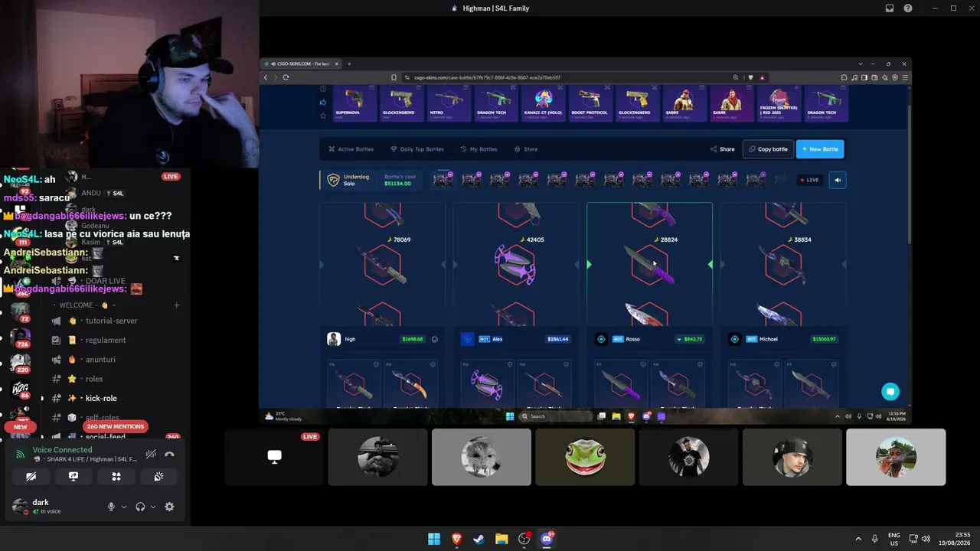Open Brave Shields lion icon in address bar

(750, 77)
